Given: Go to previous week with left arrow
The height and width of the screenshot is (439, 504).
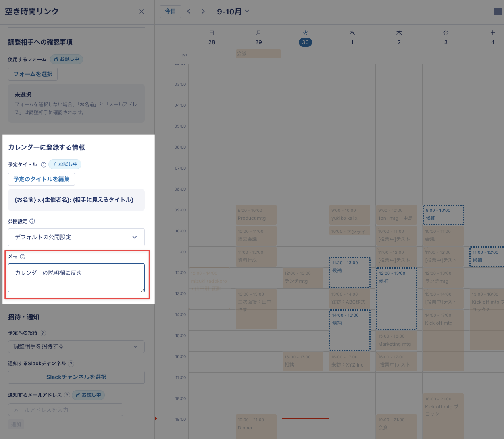Looking at the screenshot, I should click(x=189, y=11).
